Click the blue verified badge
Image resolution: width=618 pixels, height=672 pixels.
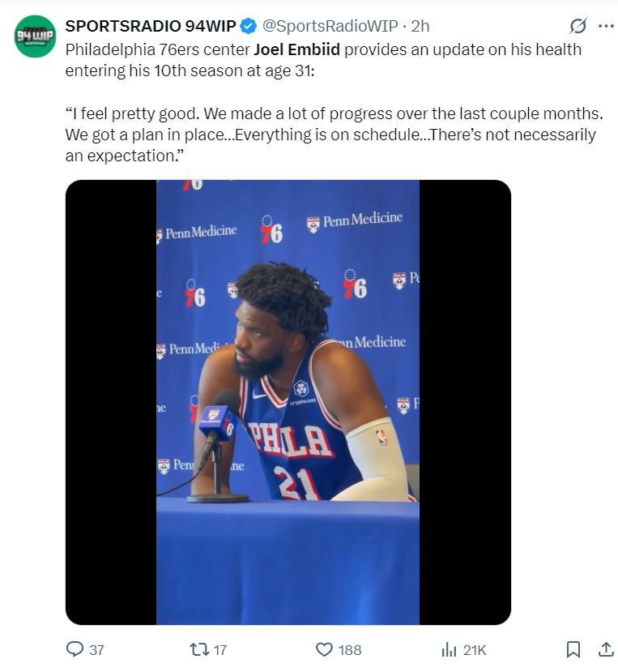pos(249,26)
